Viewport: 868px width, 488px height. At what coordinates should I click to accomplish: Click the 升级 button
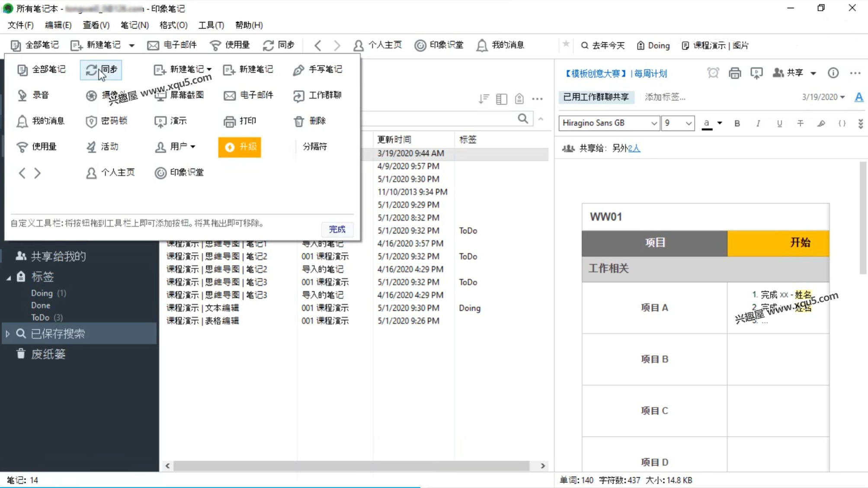[x=240, y=147]
